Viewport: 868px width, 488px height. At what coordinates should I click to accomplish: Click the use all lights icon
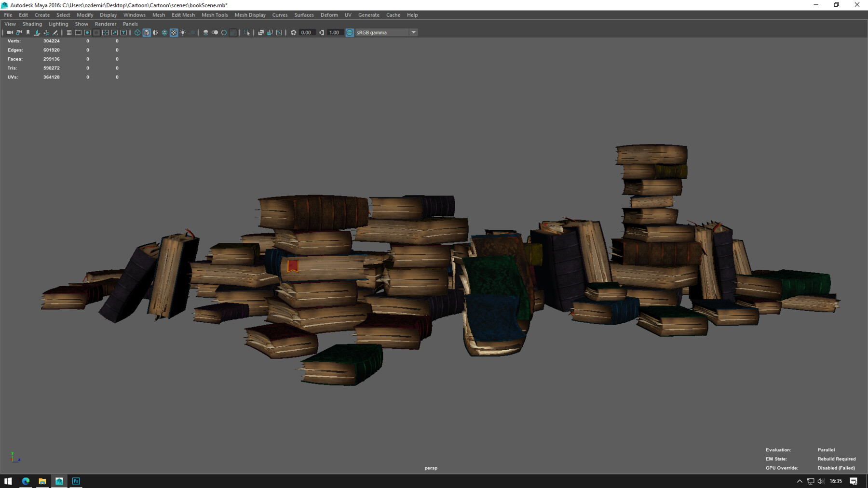point(183,33)
